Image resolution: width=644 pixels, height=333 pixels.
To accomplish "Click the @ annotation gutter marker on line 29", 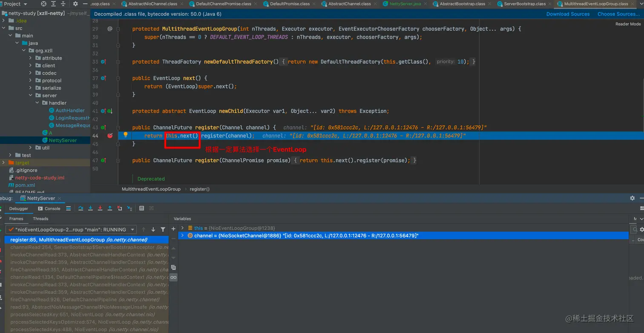I will [x=110, y=29].
